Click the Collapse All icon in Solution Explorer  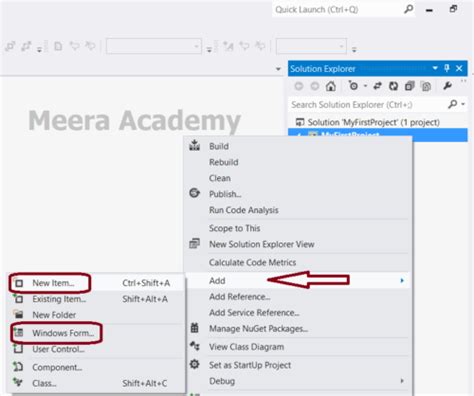pyautogui.click(x=409, y=86)
